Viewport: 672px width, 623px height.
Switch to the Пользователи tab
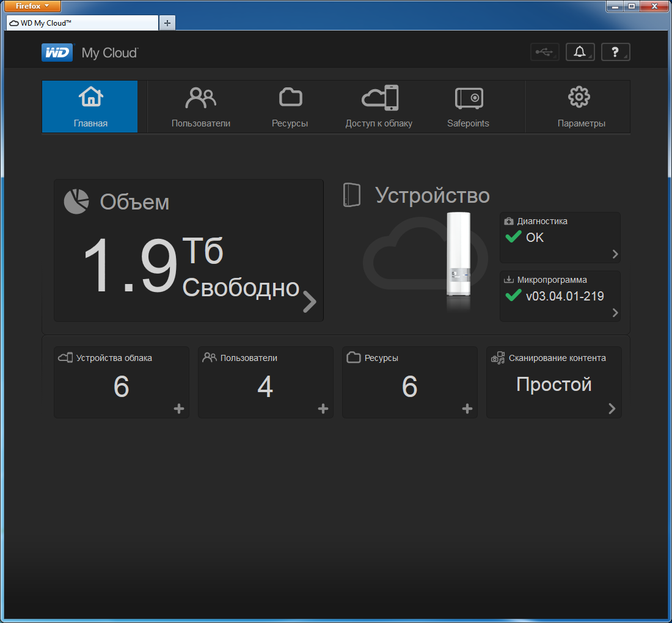[201, 107]
